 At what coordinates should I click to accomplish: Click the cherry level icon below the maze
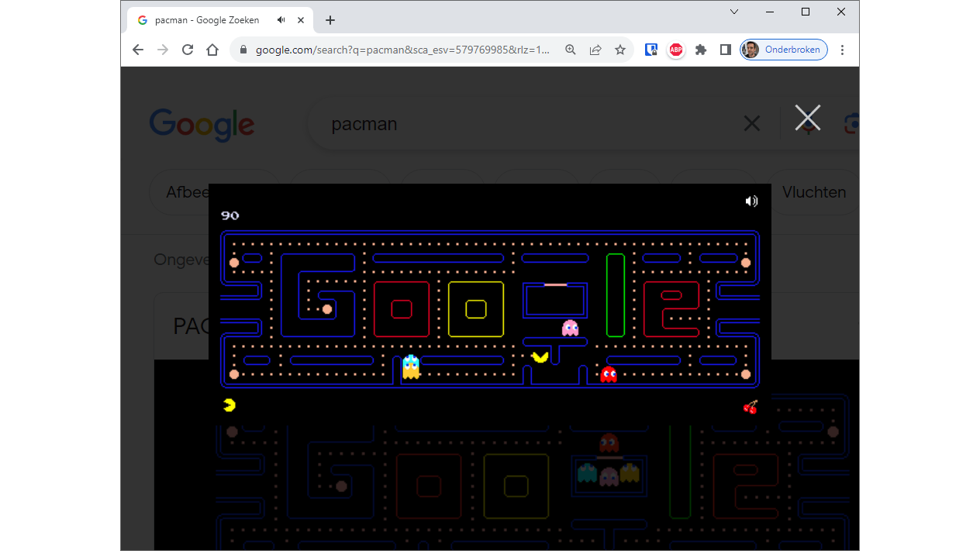(751, 406)
